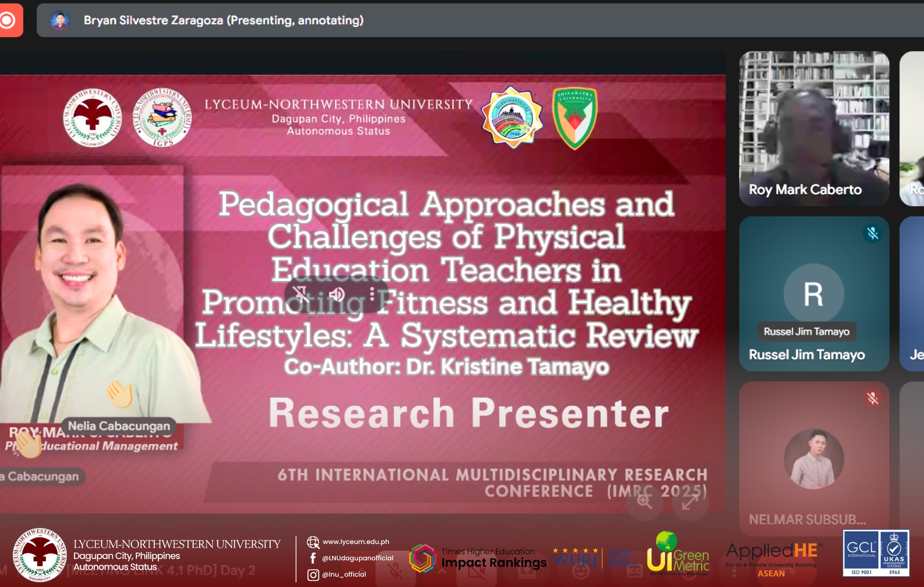Expand presentation with the diagonal arrows icon
The width and height of the screenshot is (924, 587).
pyautogui.click(x=690, y=502)
